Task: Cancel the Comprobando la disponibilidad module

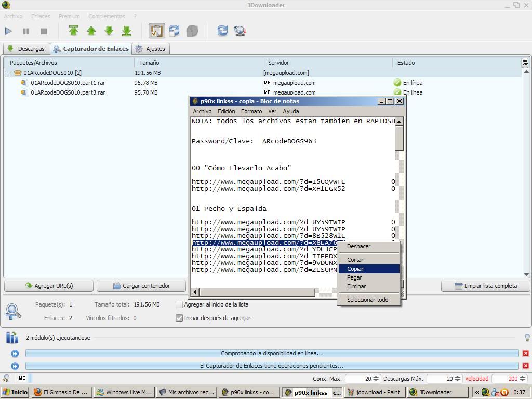Action: 526,353
